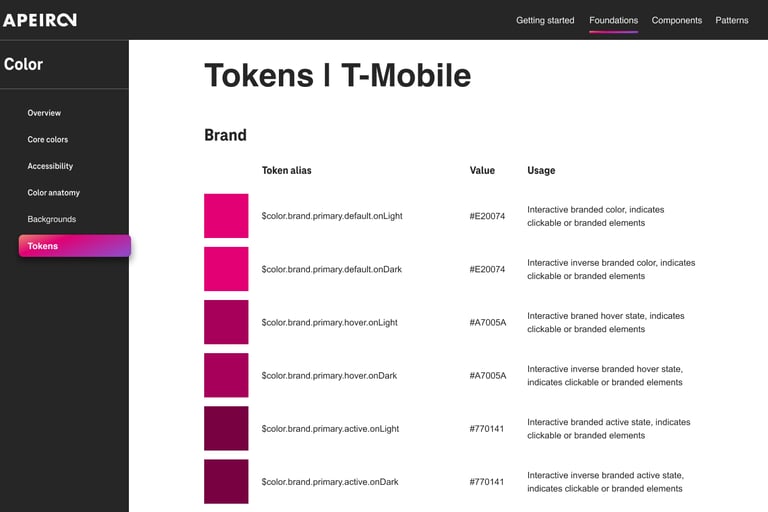The height and width of the screenshot is (512, 768).
Task: Select the highlighted Tokens sidebar item
Action: tap(74, 246)
